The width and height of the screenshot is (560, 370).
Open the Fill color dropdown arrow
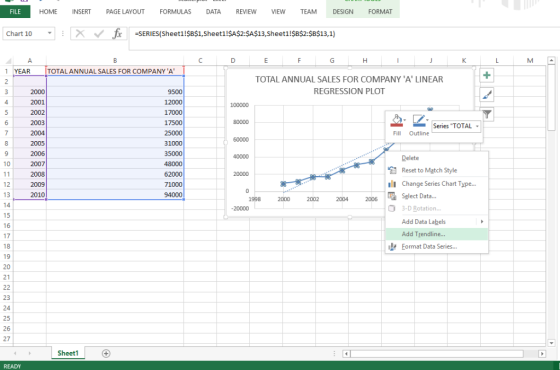[404, 120]
